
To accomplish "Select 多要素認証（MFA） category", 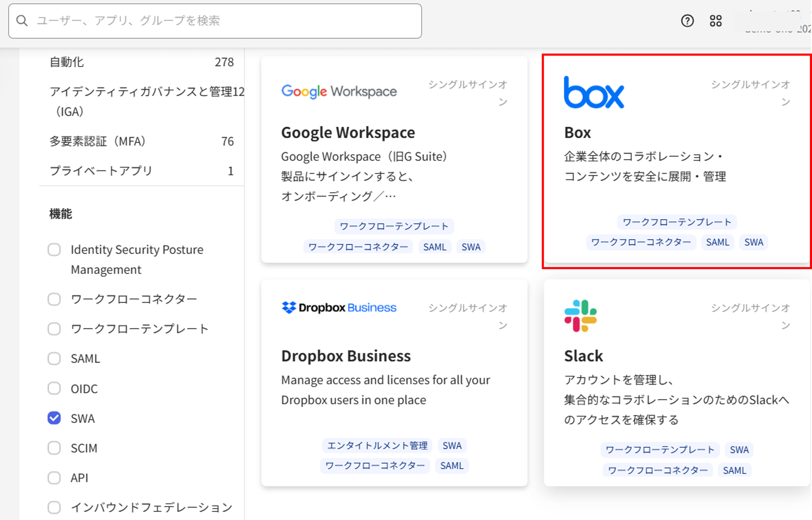I will coord(98,141).
